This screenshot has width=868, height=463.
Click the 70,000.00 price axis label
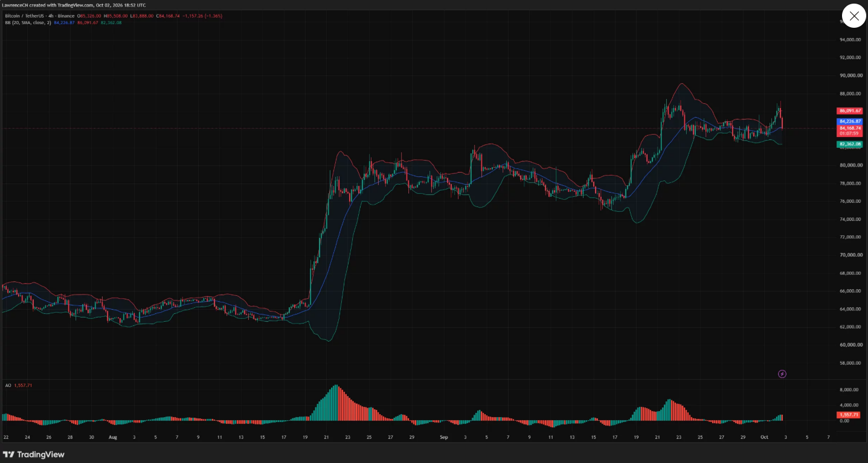pos(850,255)
